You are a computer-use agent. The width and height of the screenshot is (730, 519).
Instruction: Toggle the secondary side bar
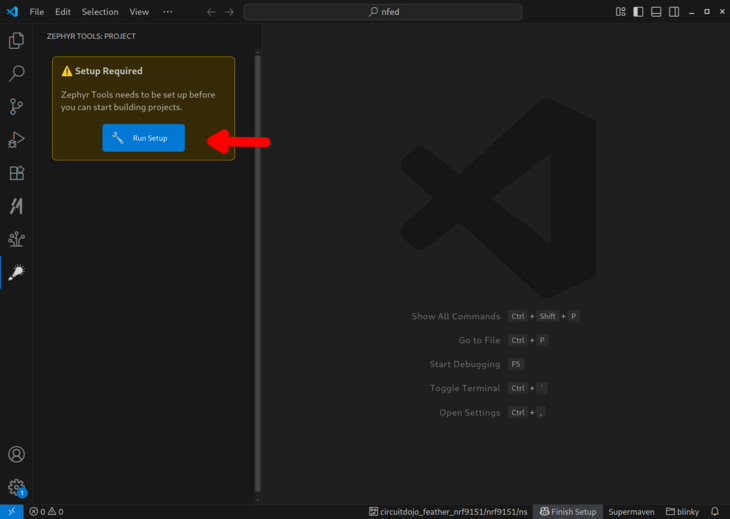point(674,12)
